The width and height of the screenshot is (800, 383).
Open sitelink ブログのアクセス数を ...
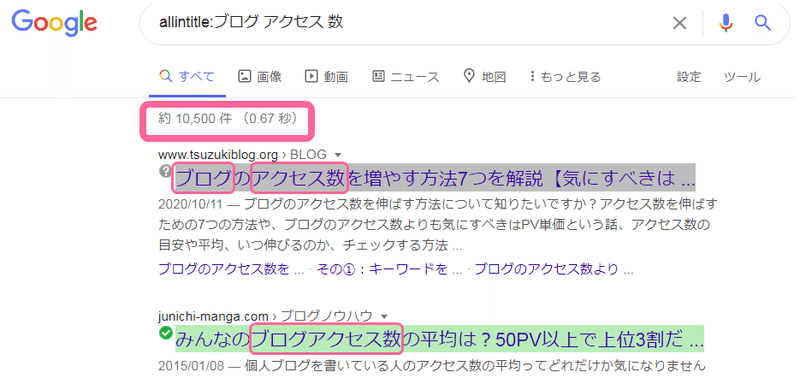[x=232, y=269]
